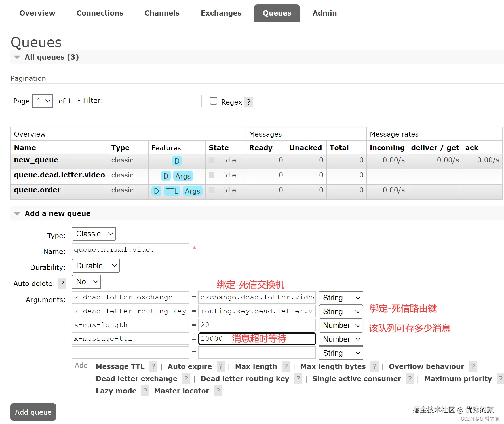Add the Lazy mode argument shortcut
This screenshot has width=504, height=424.
coord(116,391)
